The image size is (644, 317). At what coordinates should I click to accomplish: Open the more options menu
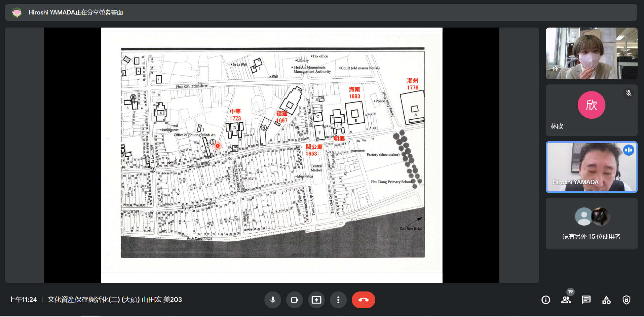[338, 300]
